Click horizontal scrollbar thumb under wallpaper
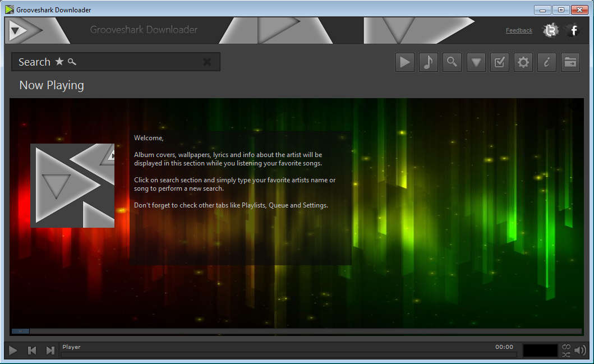Screen dimensions: 594x364 (x=20, y=331)
